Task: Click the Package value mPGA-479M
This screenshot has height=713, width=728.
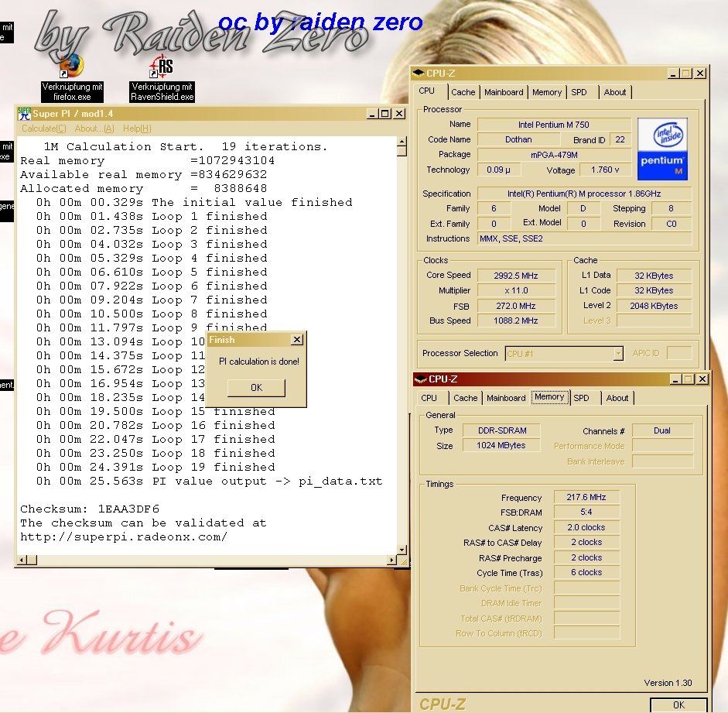Action: pyautogui.click(x=554, y=155)
